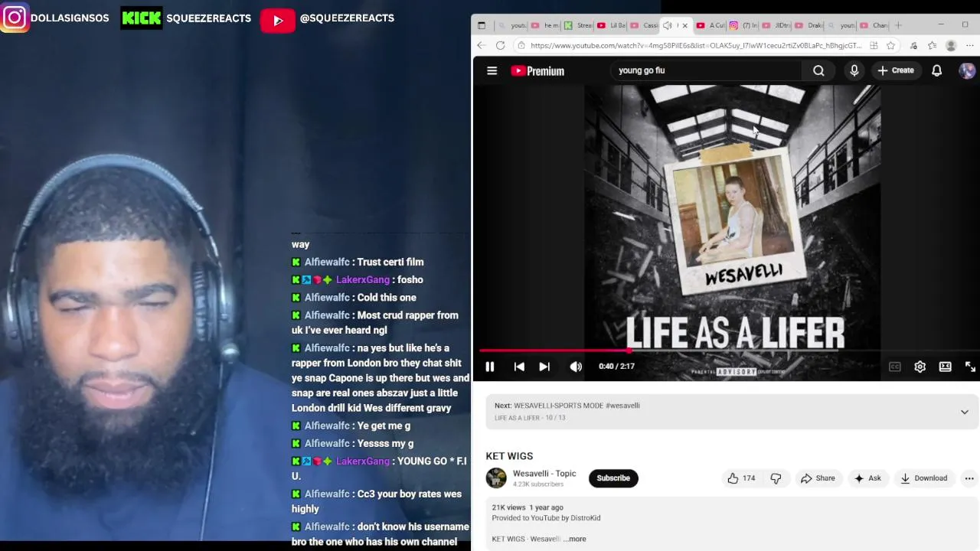Open Wesavelli - Topic channel avatar
This screenshot has width=980, height=551.
click(496, 478)
